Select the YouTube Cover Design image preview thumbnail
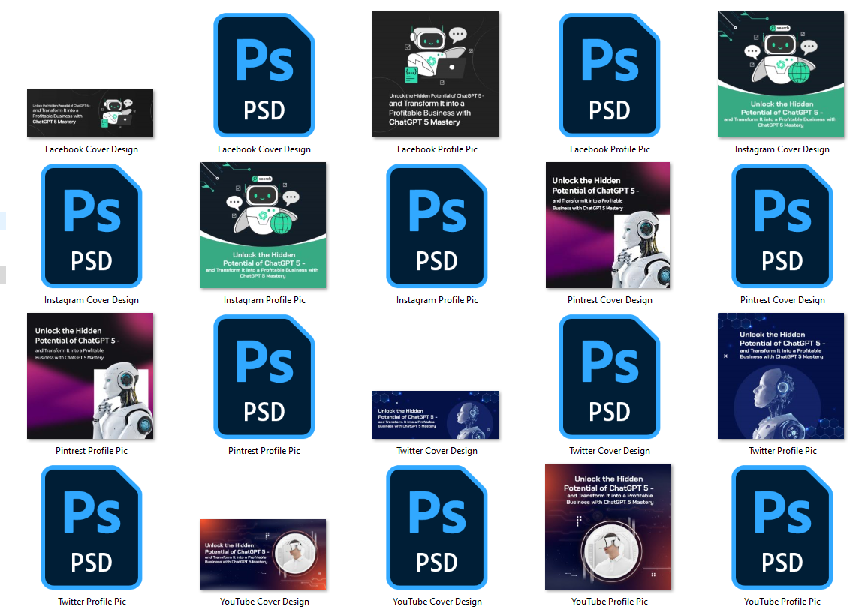This screenshot has width=868, height=616. (263, 554)
